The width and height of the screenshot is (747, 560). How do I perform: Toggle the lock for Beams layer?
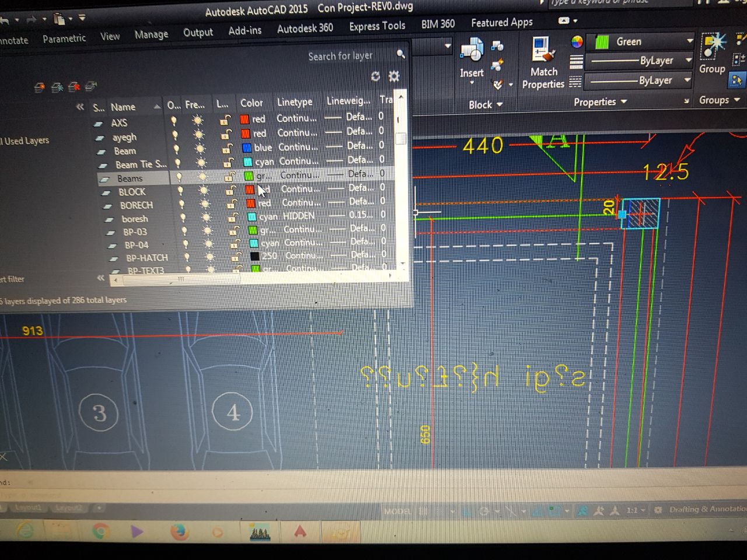point(231,176)
